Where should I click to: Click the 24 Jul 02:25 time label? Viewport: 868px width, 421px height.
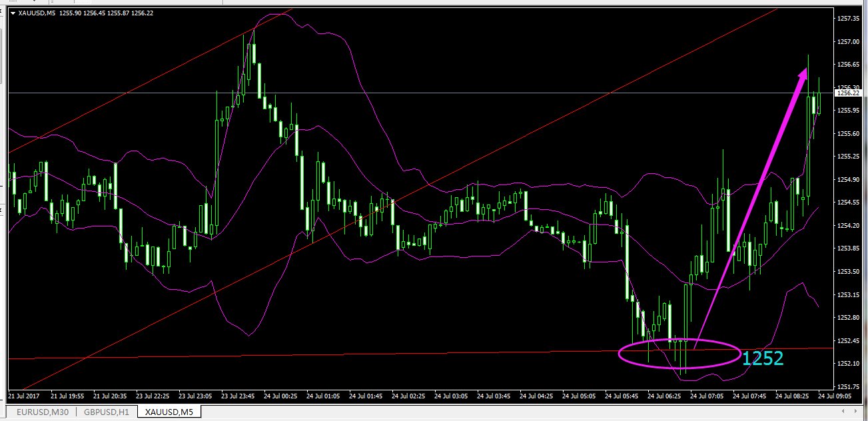pos(408,396)
